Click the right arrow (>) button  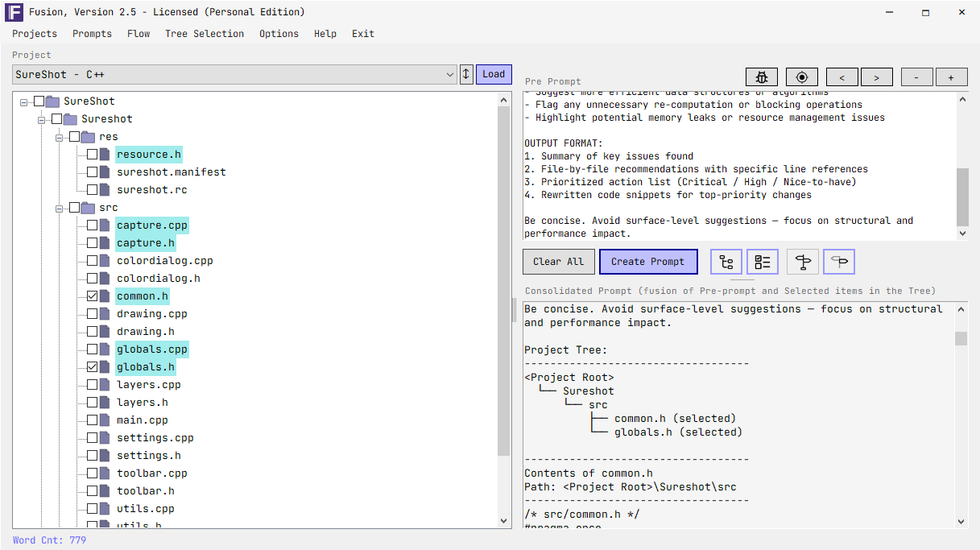(876, 77)
